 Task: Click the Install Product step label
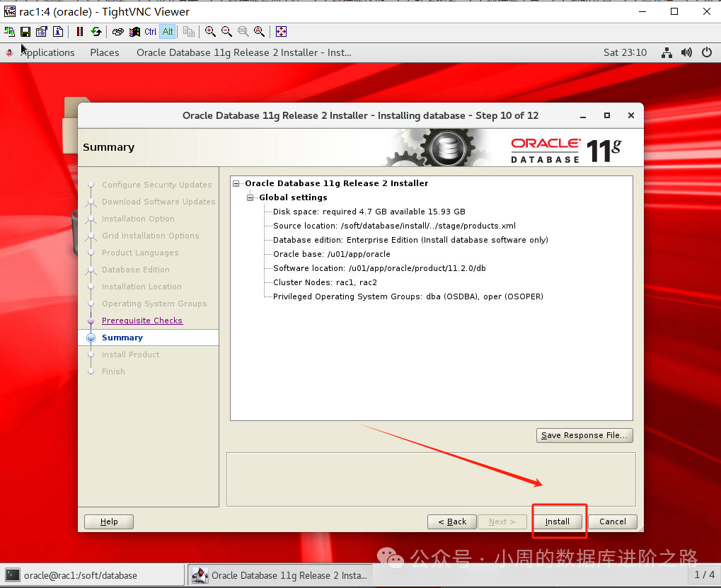[x=131, y=354]
